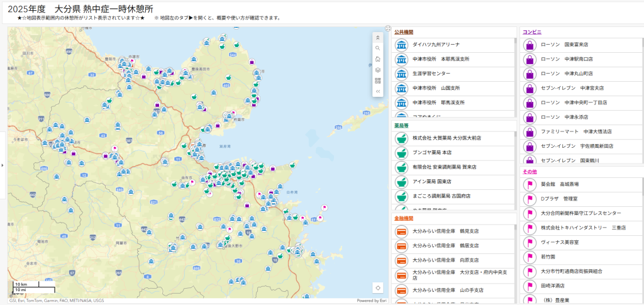
Task: Enter fullscreen map view
Action: point(387,28)
